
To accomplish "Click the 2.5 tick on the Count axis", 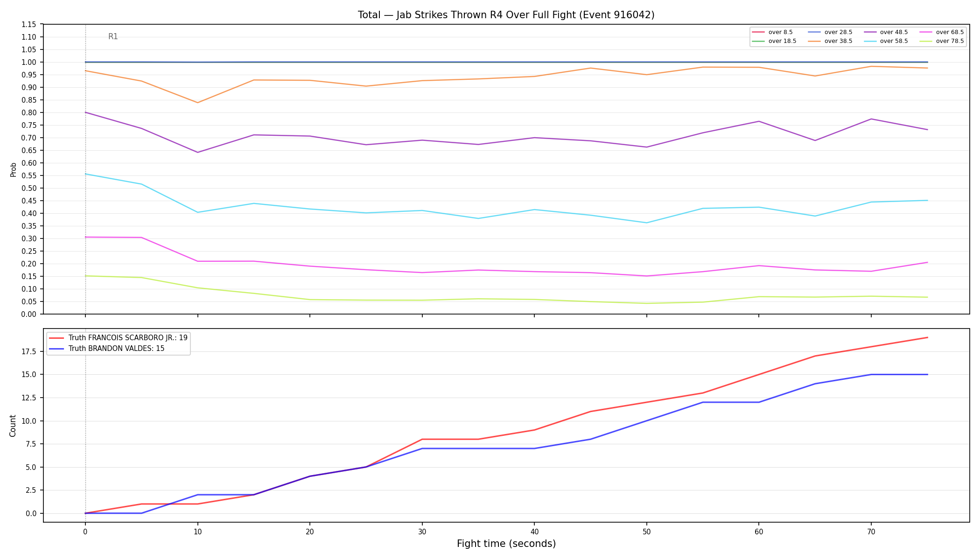I will [x=31, y=490].
